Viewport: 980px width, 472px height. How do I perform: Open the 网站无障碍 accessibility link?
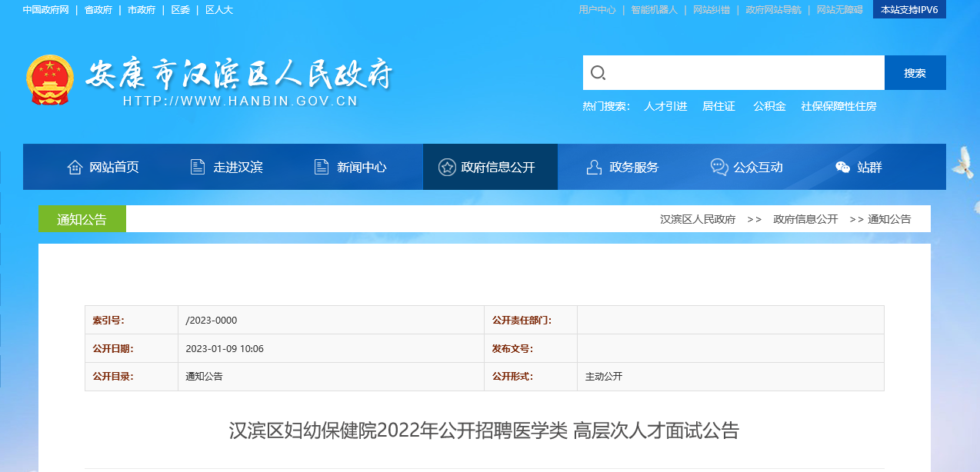click(839, 10)
